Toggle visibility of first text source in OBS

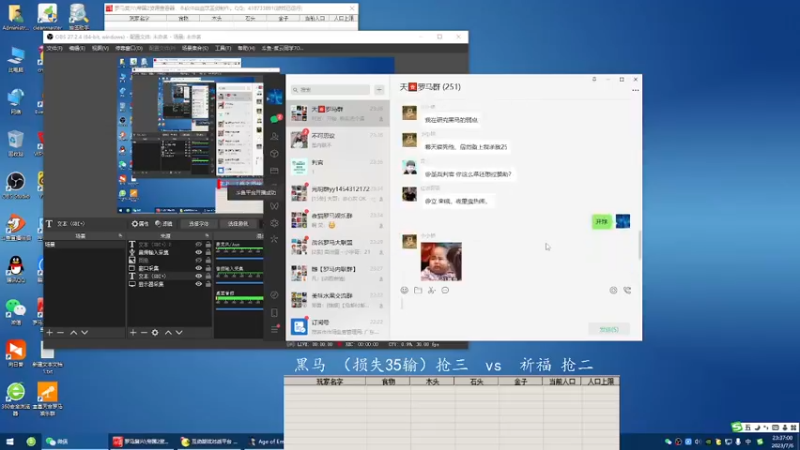point(198,244)
